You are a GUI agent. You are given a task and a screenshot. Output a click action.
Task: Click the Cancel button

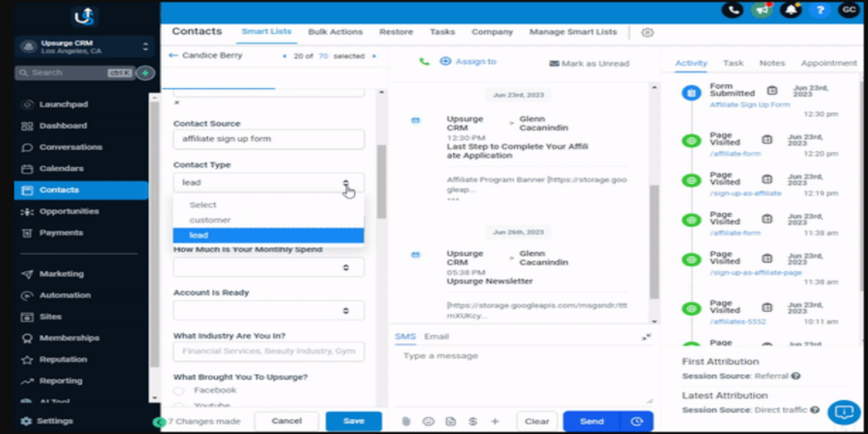click(x=287, y=421)
